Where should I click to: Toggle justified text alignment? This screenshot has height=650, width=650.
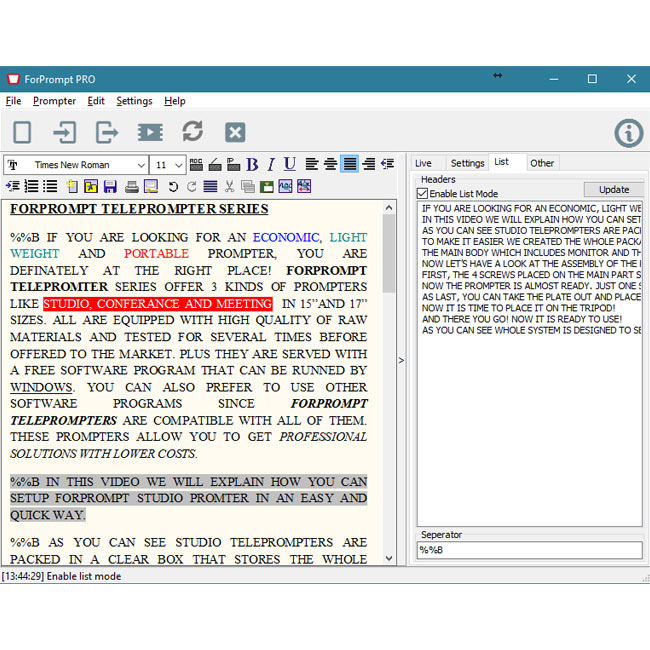[349, 164]
